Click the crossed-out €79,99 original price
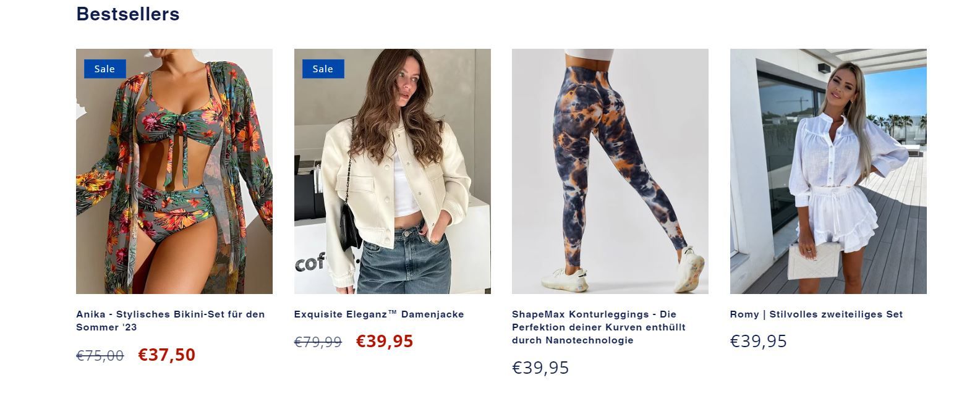Screen dimensions: 980x412 point(318,342)
